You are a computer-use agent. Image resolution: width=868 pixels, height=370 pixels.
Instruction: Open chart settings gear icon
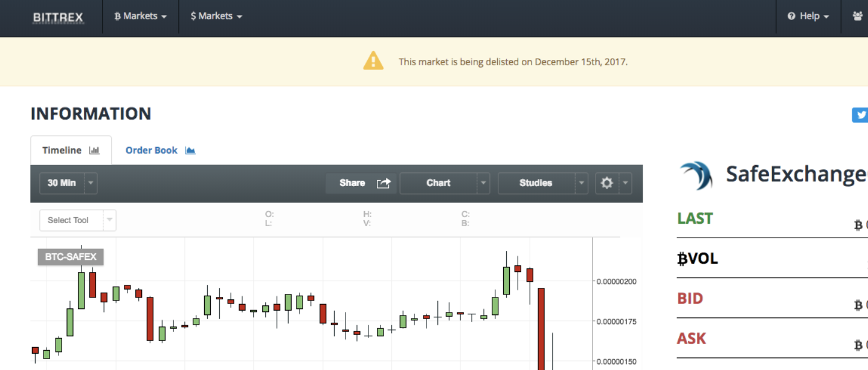point(607,183)
